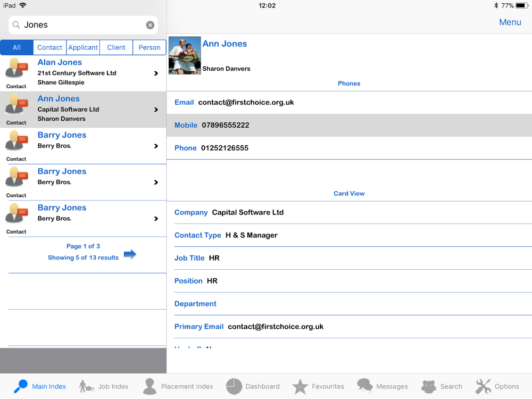The width and height of the screenshot is (532, 399).
Task: Check Wi-Fi status icon
Action: point(23,5)
